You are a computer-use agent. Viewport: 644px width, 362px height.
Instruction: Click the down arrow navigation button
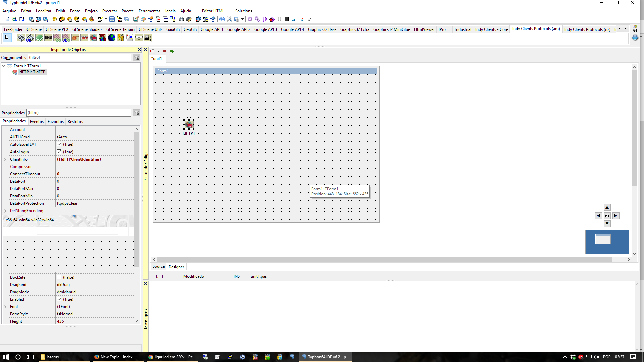(x=607, y=224)
